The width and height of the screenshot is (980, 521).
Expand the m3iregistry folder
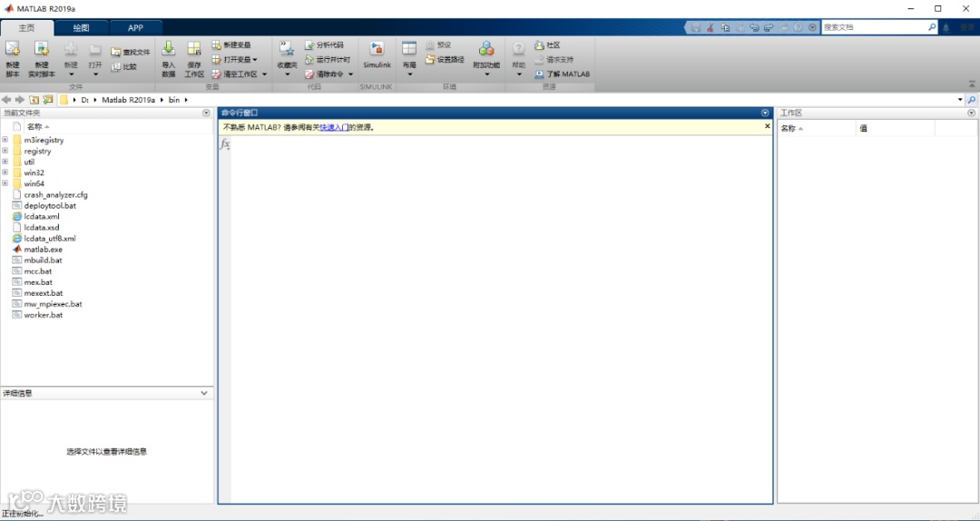(5, 140)
